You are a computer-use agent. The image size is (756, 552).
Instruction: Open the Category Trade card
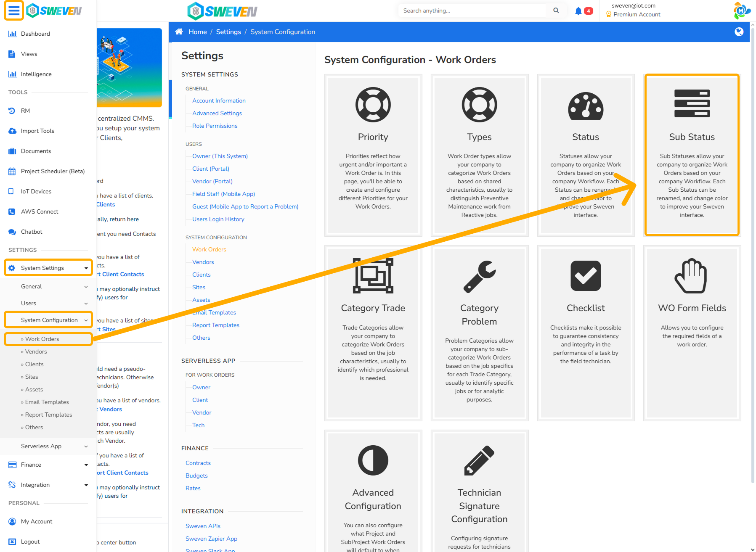373,333
